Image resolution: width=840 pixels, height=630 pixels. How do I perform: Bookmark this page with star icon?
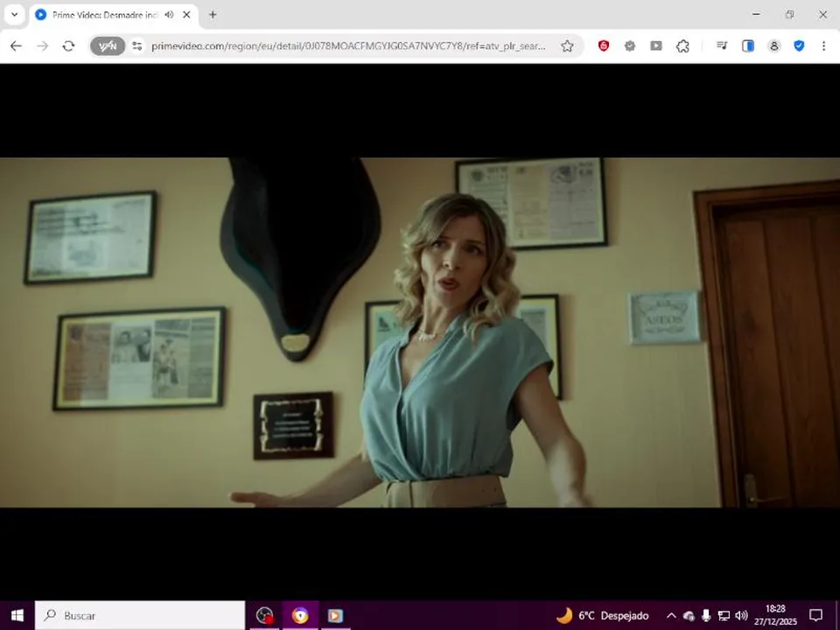567,46
